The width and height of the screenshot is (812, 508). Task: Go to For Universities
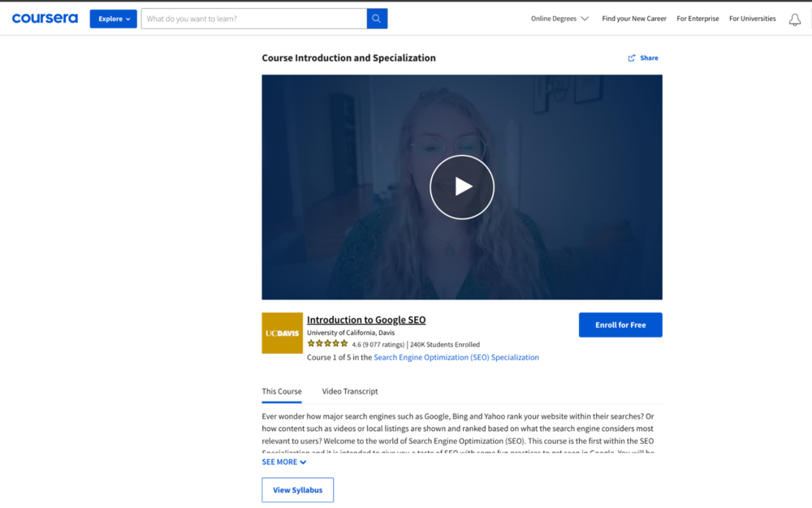(753, 19)
